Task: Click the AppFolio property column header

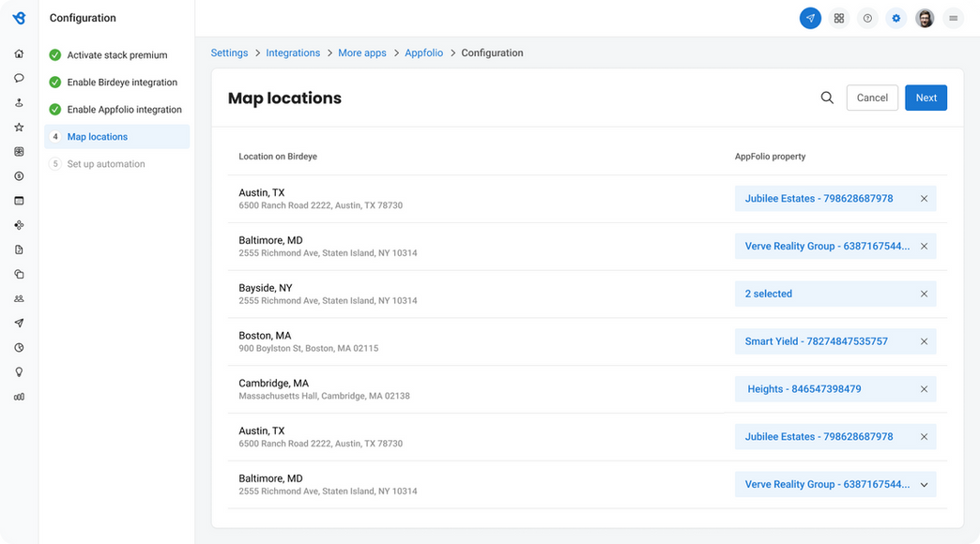Action: (x=770, y=156)
